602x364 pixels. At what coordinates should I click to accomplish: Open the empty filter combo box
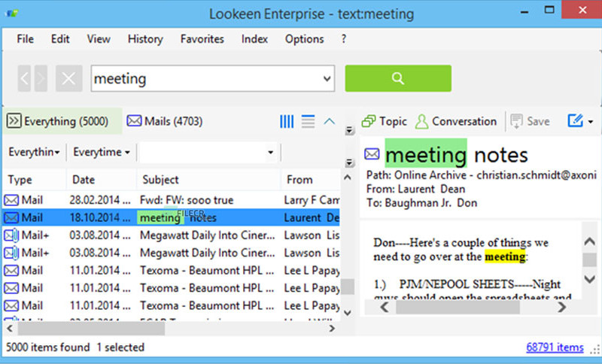click(x=208, y=152)
